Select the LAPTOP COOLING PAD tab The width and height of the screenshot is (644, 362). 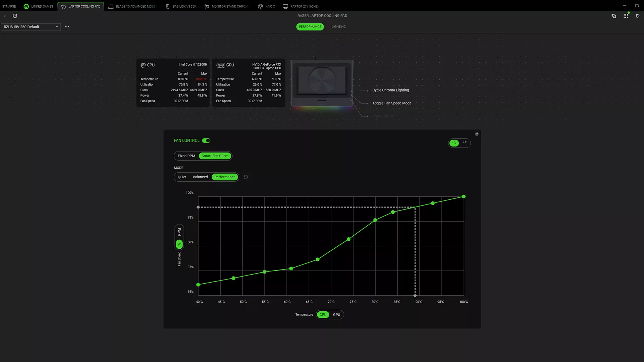pos(81,6)
